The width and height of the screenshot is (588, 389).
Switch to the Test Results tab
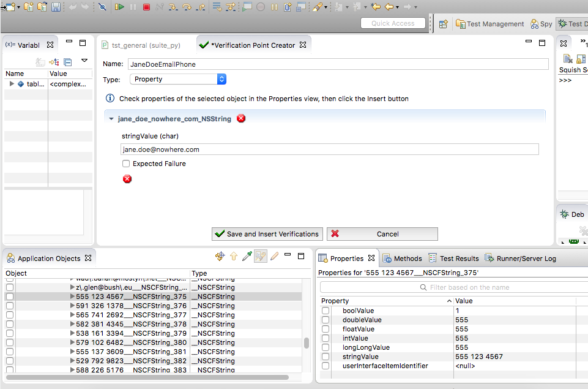click(453, 259)
